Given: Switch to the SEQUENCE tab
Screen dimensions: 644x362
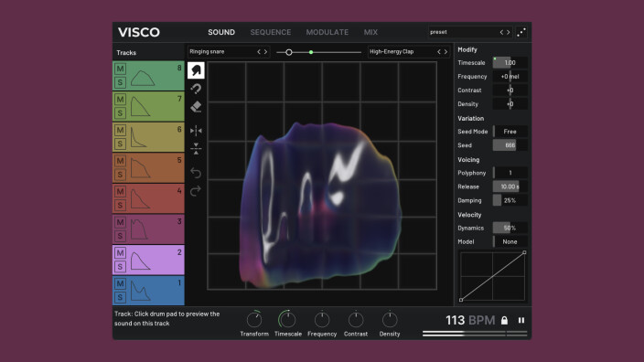Looking at the screenshot, I should pyautogui.click(x=271, y=32).
